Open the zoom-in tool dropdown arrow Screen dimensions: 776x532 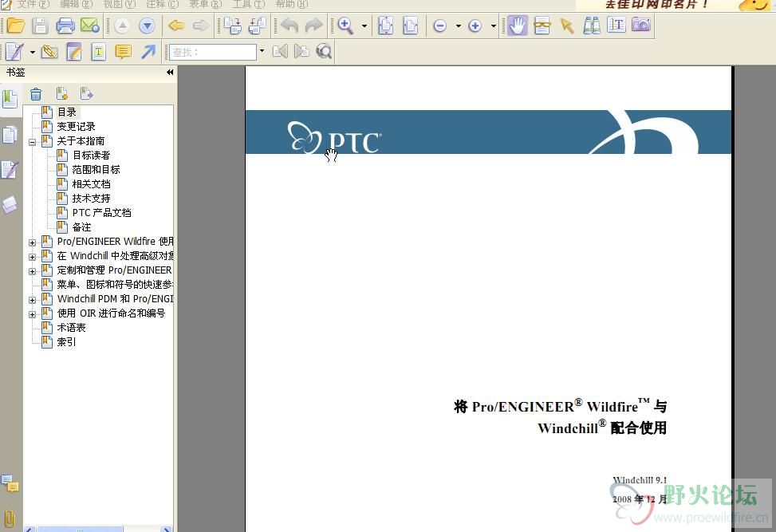(x=364, y=26)
